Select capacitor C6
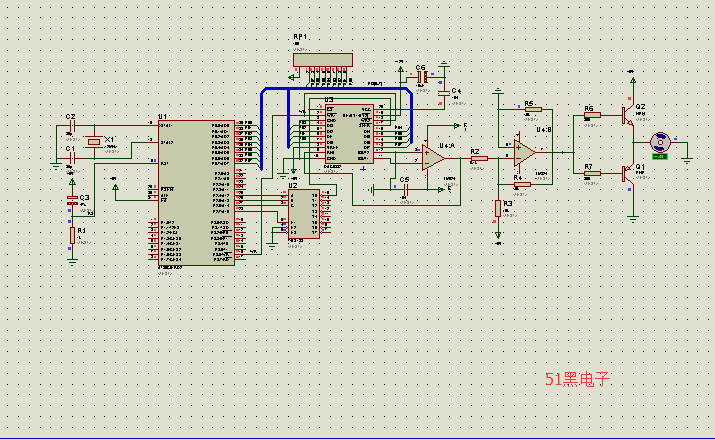This screenshot has width=715, height=440. coord(422,76)
